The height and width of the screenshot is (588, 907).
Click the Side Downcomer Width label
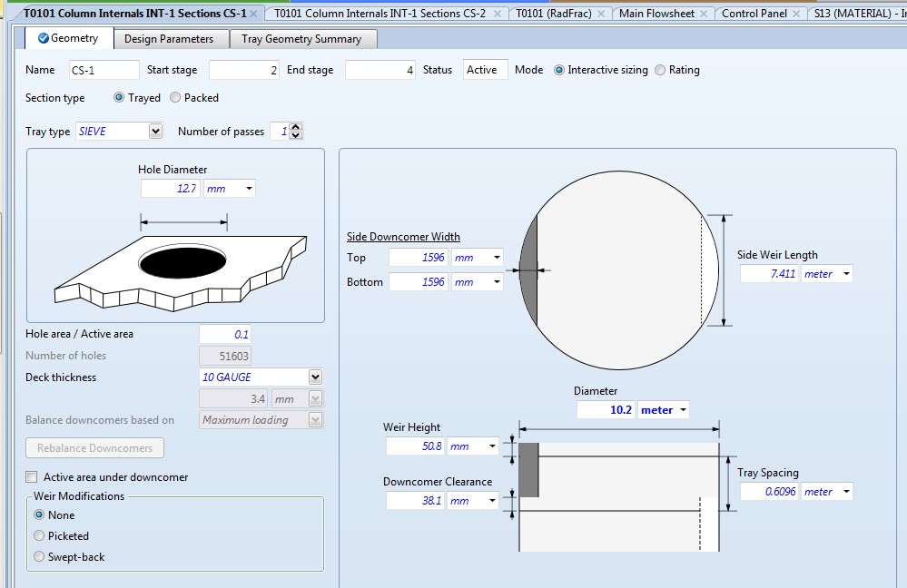click(403, 237)
